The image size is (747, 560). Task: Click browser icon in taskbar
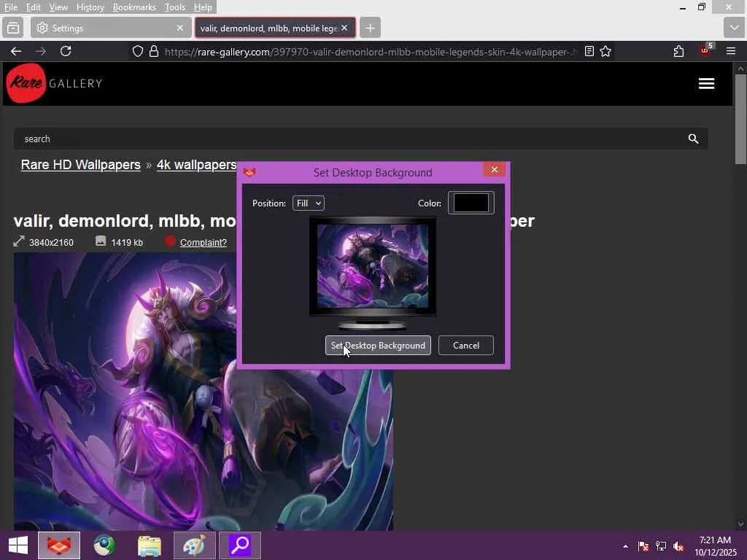[x=59, y=545]
